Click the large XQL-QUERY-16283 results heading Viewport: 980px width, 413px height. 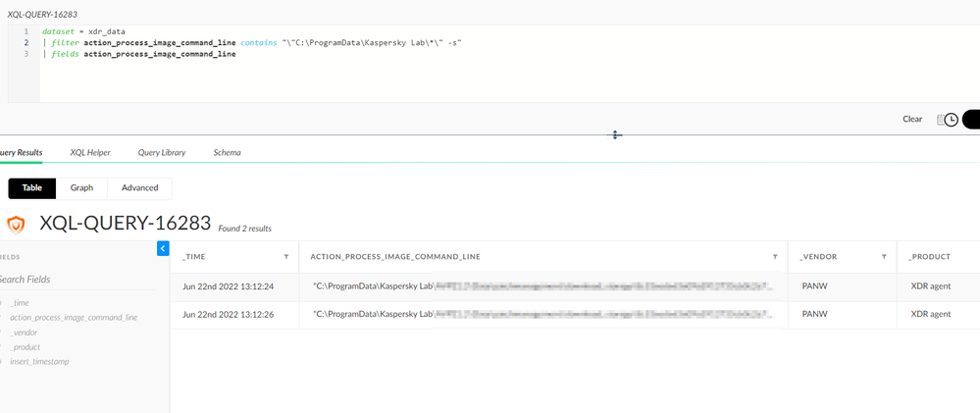pyautogui.click(x=125, y=223)
